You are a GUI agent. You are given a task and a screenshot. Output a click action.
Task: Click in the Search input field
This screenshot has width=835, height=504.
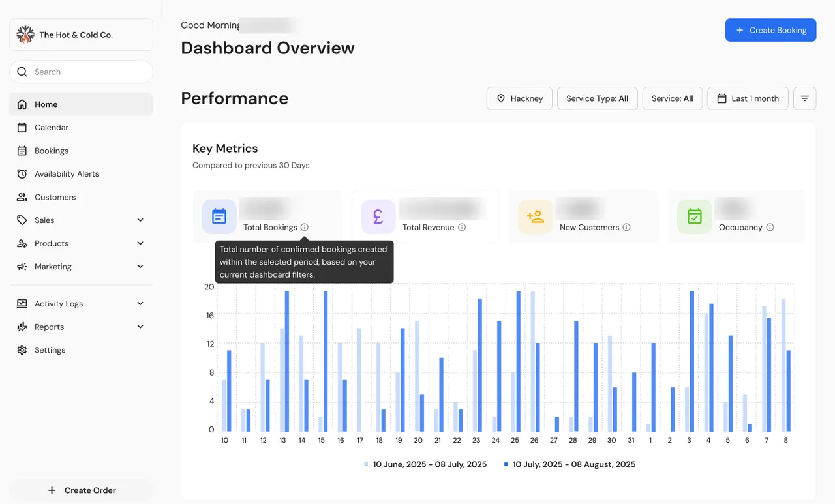(x=81, y=72)
